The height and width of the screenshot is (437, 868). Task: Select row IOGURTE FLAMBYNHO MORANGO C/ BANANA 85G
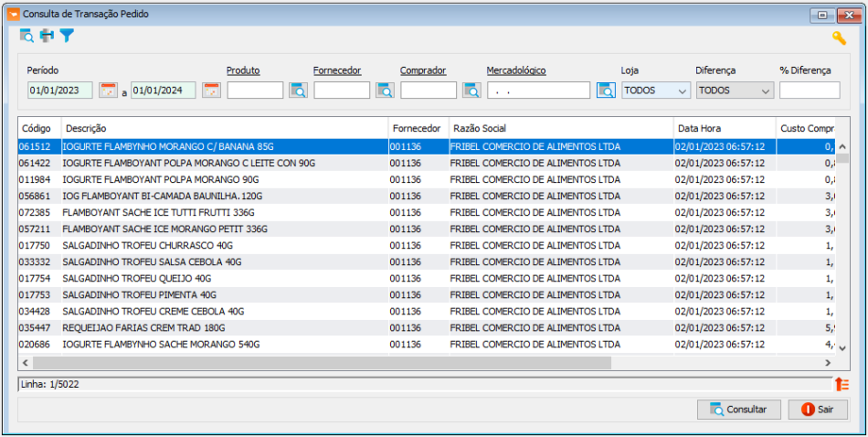click(x=427, y=147)
